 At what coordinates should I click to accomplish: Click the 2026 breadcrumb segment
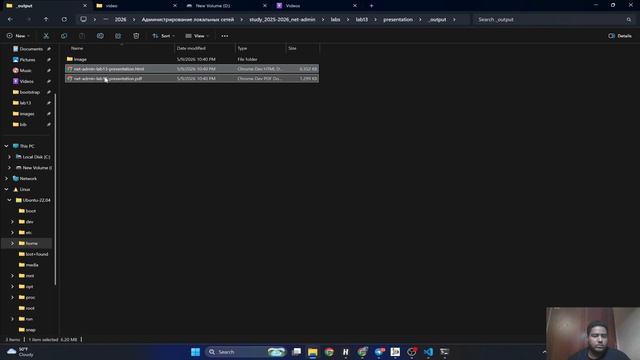(x=120, y=19)
